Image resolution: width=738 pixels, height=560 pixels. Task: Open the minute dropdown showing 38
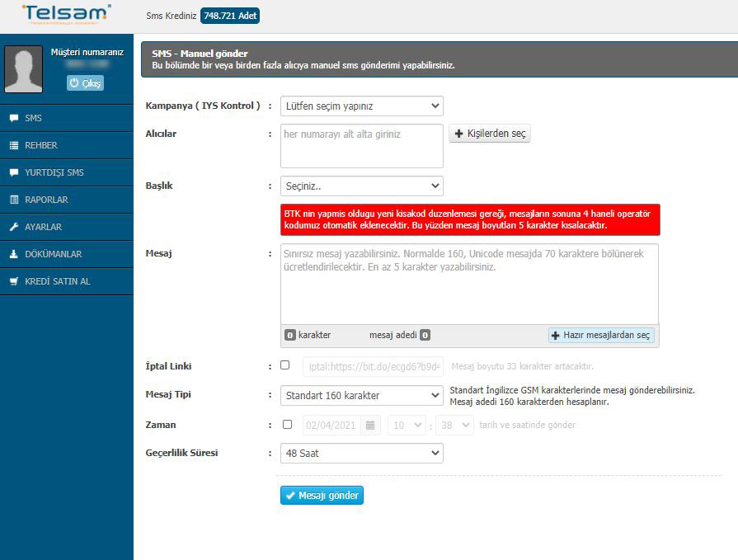(x=454, y=426)
